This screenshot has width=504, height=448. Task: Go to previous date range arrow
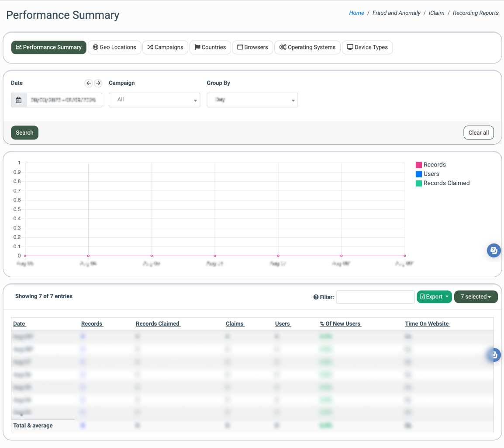tap(88, 83)
